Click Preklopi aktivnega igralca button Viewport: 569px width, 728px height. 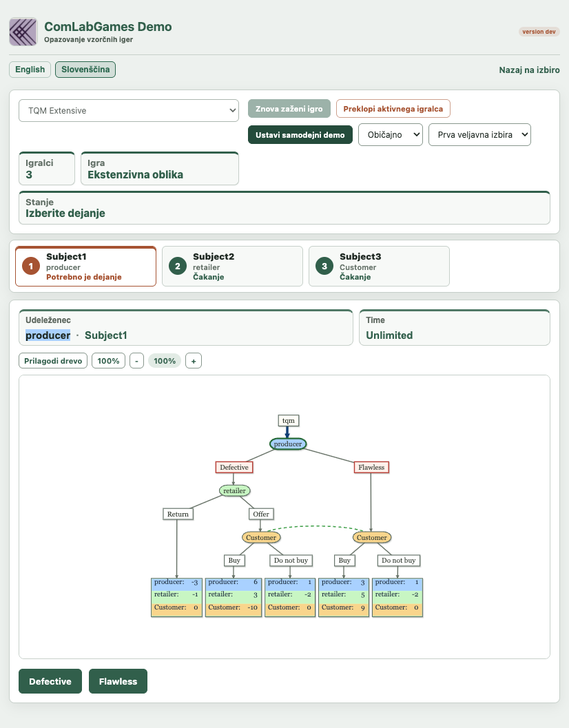pyautogui.click(x=393, y=109)
